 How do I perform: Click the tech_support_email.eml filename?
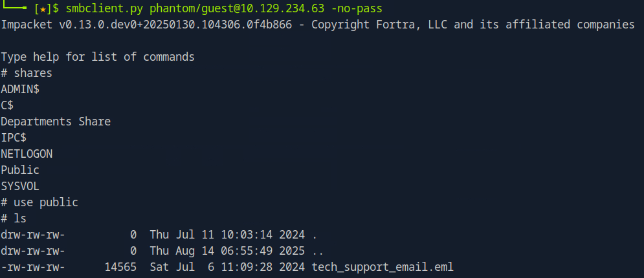pyautogui.click(x=383, y=267)
